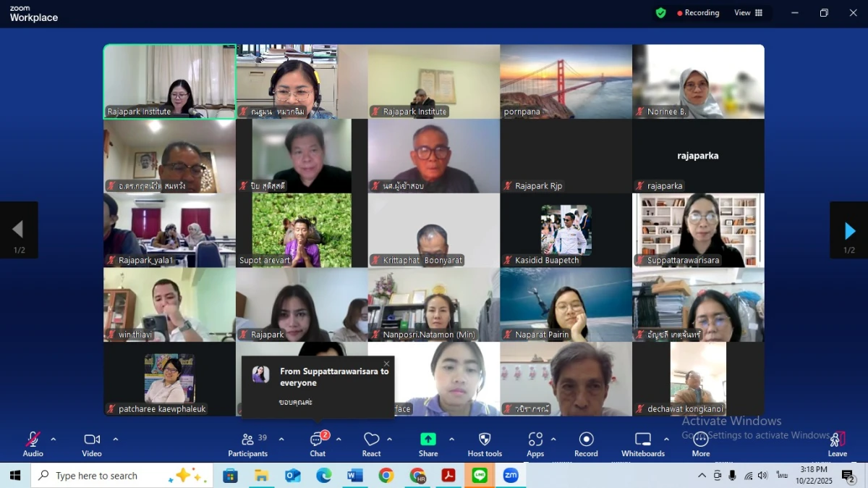Open the Participants panel
This screenshot has height=488, width=868.
(x=248, y=444)
